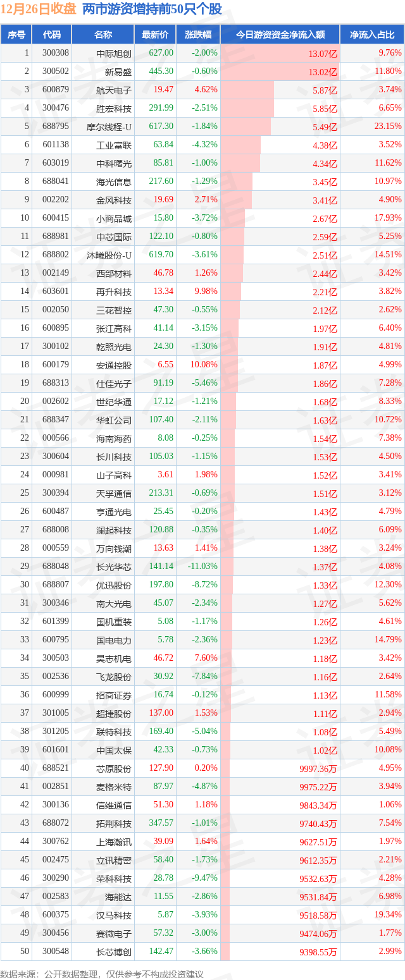Click stock name 中芯国际
This screenshot has height=980, width=405.
click(114, 236)
